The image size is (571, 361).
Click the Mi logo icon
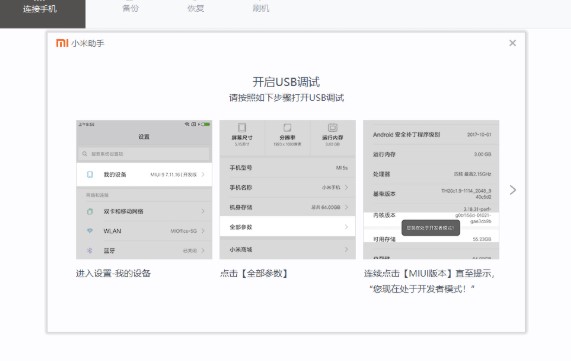62,43
